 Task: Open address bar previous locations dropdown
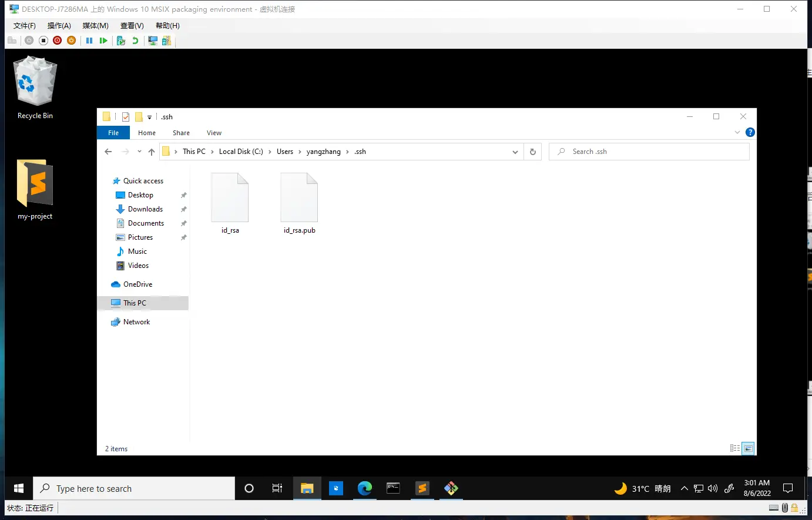tap(515, 152)
